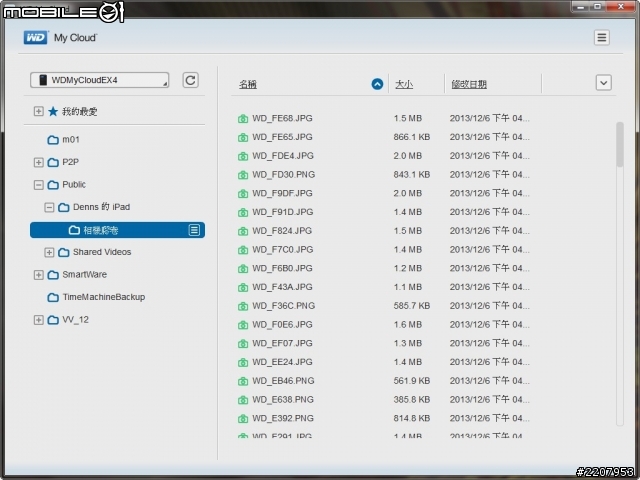
Task: Click the photo icon of WD_EB46.PNG
Action: (x=243, y=382)
